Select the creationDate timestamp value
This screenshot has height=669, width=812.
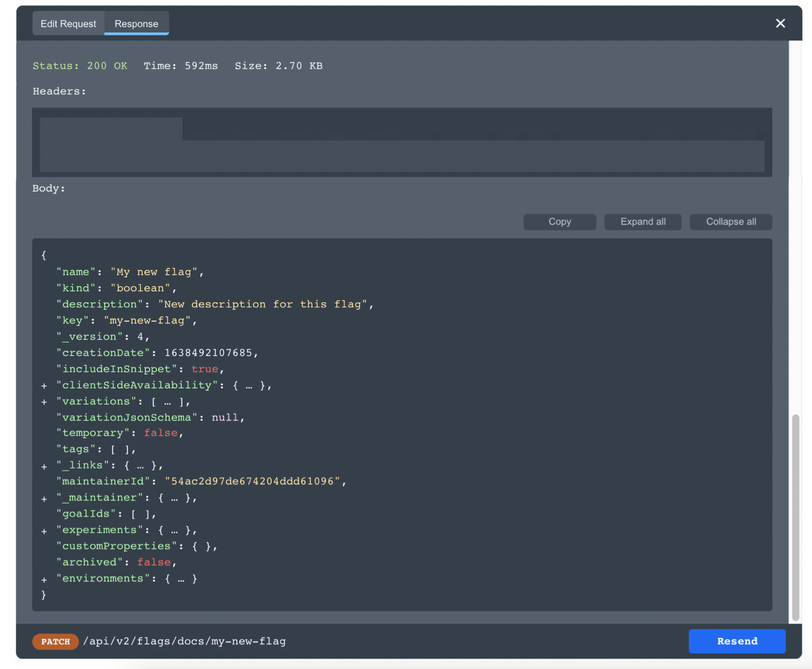coord(210,353)
